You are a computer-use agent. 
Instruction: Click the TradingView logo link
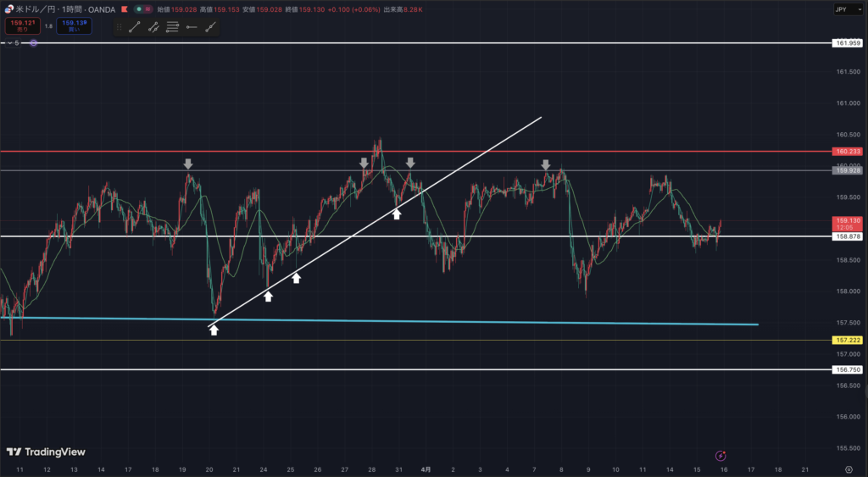pos(46,452)
